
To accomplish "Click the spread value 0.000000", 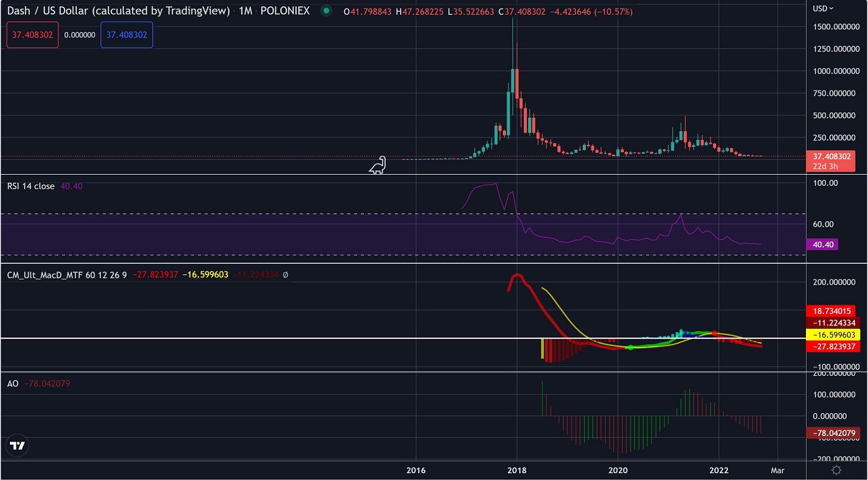I will click(80, 35).
